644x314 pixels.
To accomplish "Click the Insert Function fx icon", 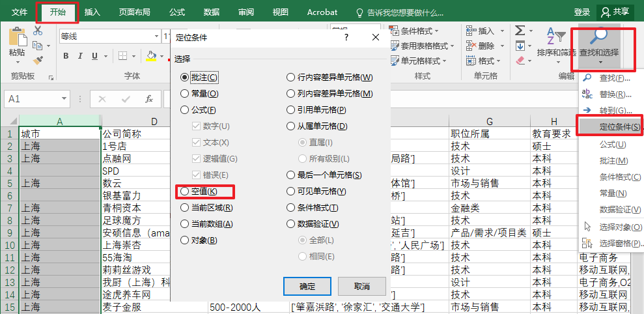I will tap(150, 99).
